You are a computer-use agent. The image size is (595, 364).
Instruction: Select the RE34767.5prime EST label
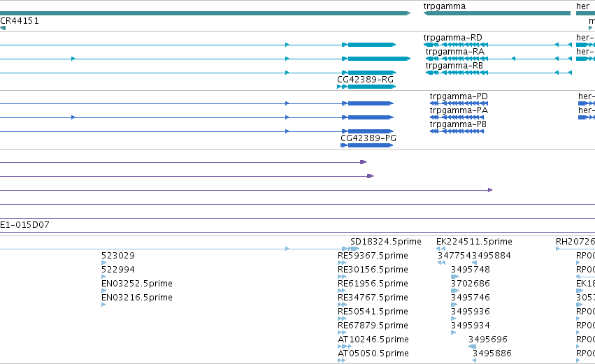coord(373,298)
